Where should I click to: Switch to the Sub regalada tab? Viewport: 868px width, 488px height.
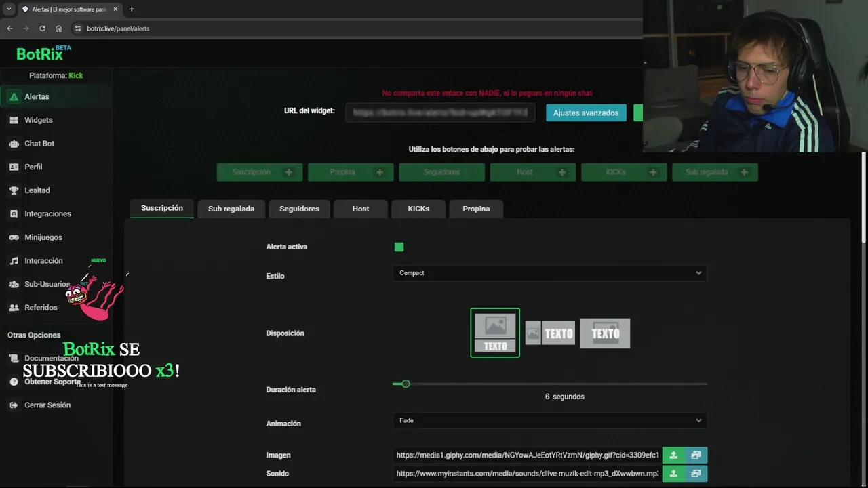[231, 209]
